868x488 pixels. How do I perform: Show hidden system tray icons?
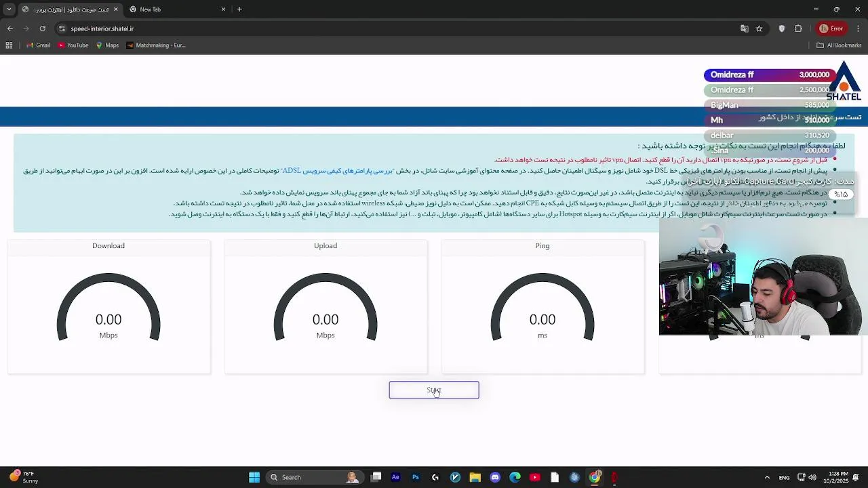768,477
